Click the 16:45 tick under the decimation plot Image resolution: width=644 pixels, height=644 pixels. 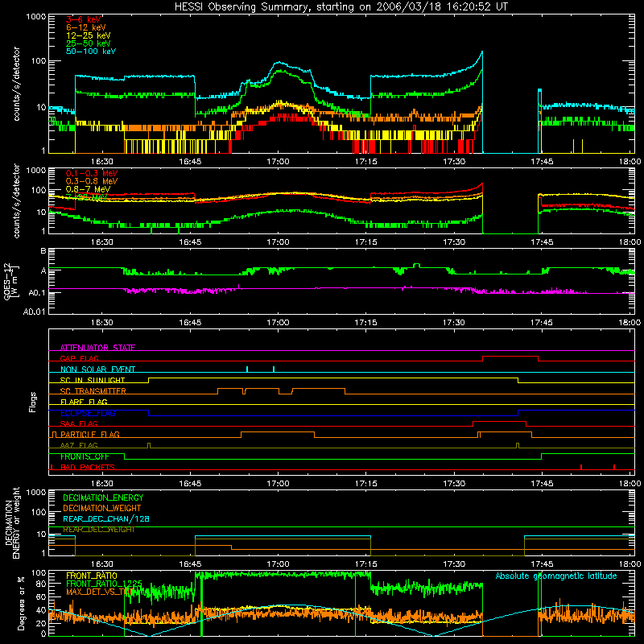[x=190, y=564]
